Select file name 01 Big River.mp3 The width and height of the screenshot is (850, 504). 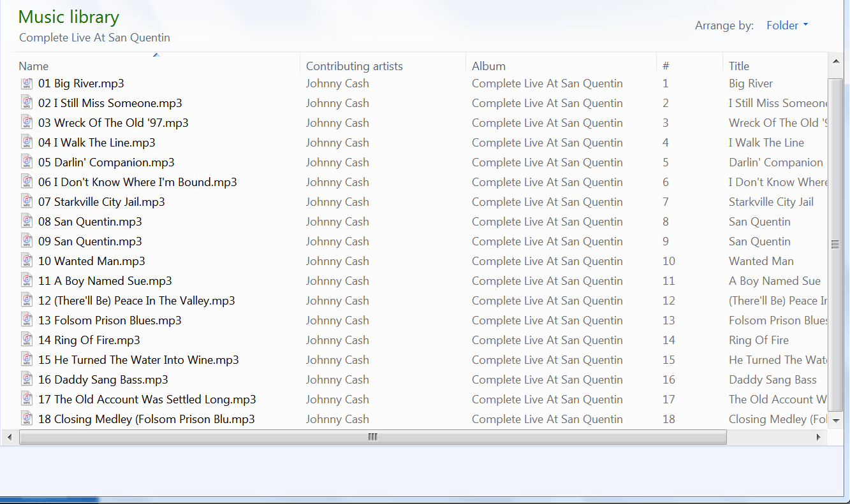81,83
